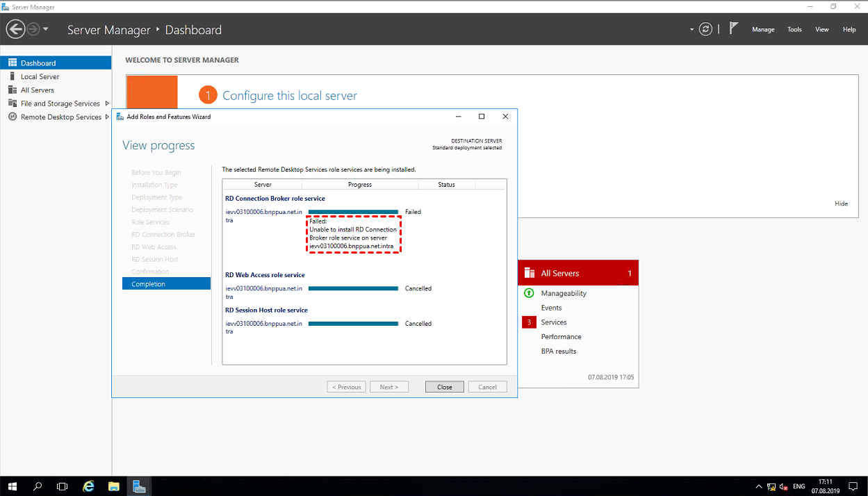The width and height of the screenshot is (868, 496).
Task: Click Hide link in welcome panel
Action: tap(841, 204)
